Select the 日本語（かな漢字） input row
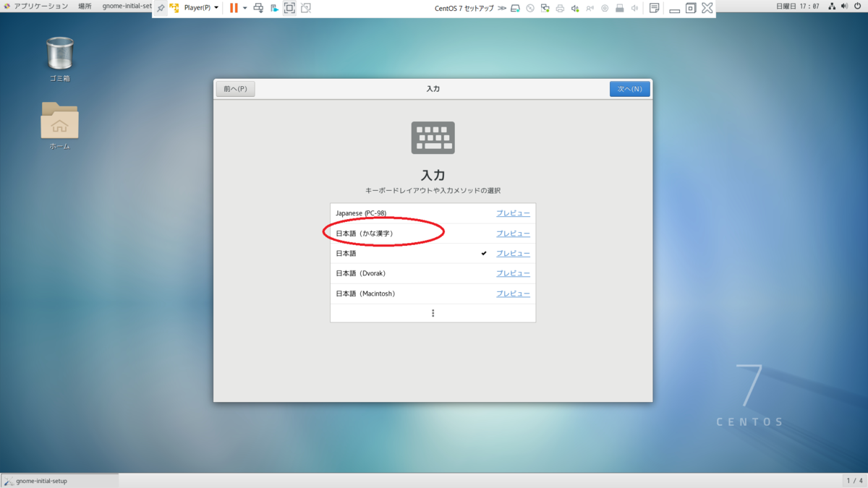Image resolution: width=868 pixels, height=488 pixels. point(433,234)
